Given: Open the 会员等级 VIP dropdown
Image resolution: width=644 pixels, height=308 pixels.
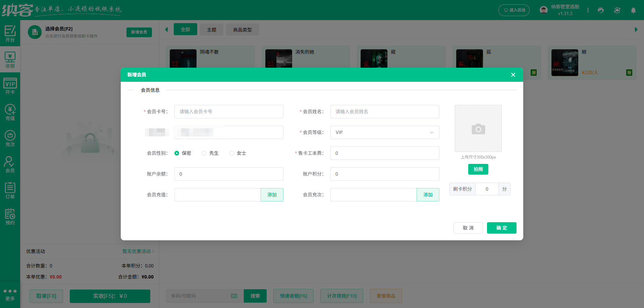Looking at the screenshot, I should [x=384, y=132].
